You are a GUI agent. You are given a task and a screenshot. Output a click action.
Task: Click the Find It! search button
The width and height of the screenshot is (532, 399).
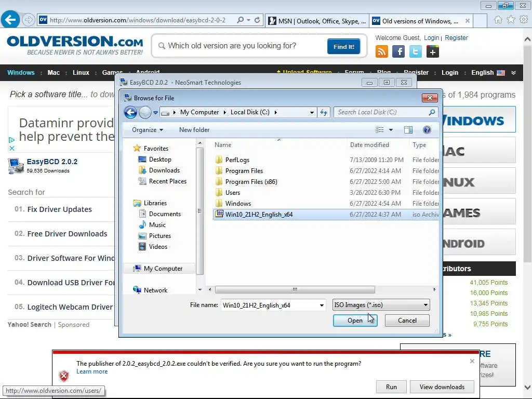(x=344, y=46)
